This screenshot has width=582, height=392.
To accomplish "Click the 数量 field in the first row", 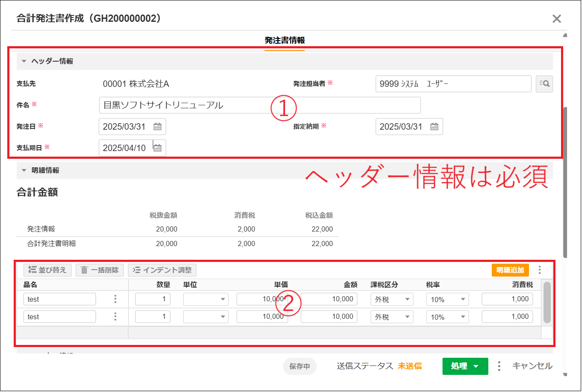I will [x=153, y=299].
